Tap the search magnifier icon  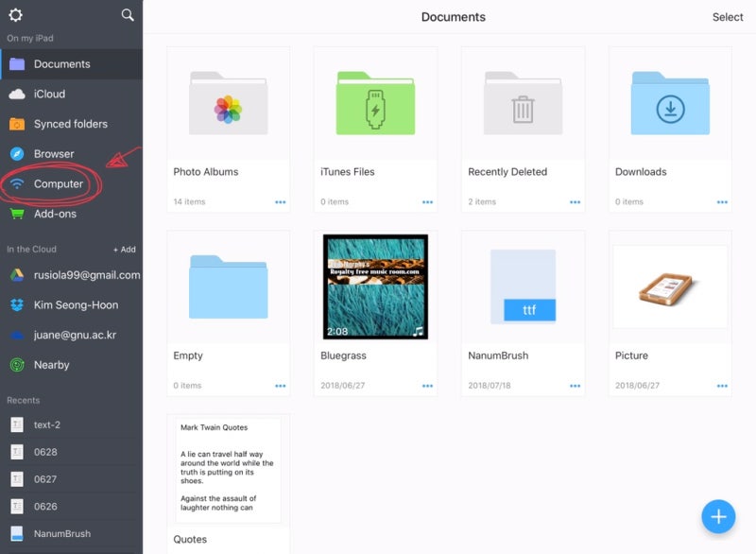coord(128,15)
